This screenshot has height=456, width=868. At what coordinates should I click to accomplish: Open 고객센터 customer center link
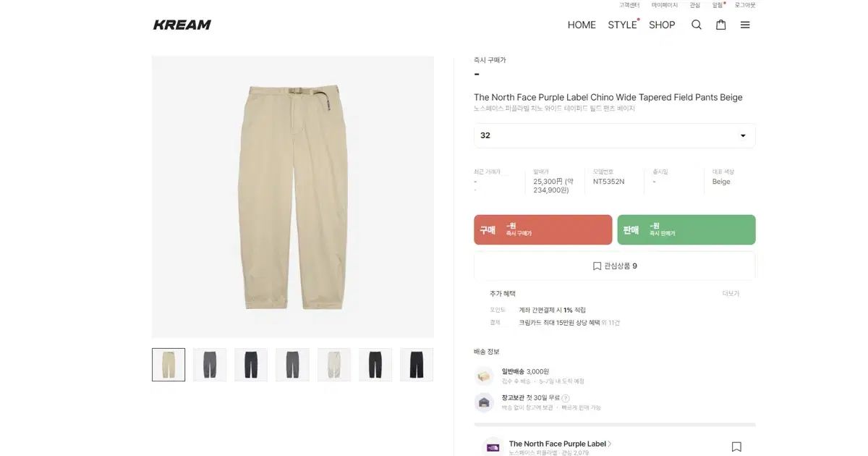click(x=629, y=5)
